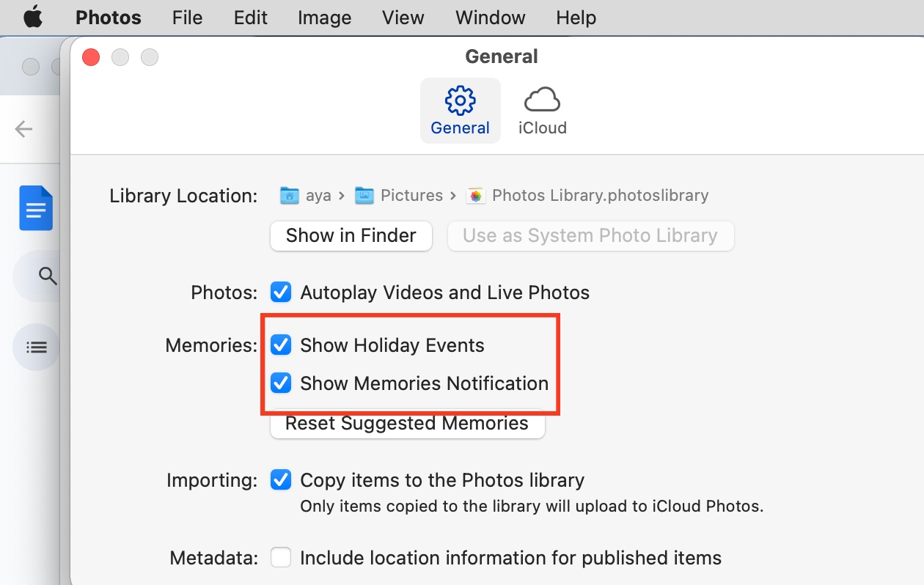
Task: Uncheck Show Holiday Events
Action: click(x=281, y=345)
